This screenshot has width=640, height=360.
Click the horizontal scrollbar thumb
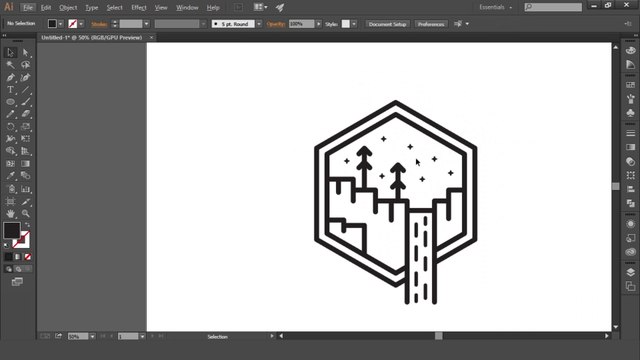(439, 336)
